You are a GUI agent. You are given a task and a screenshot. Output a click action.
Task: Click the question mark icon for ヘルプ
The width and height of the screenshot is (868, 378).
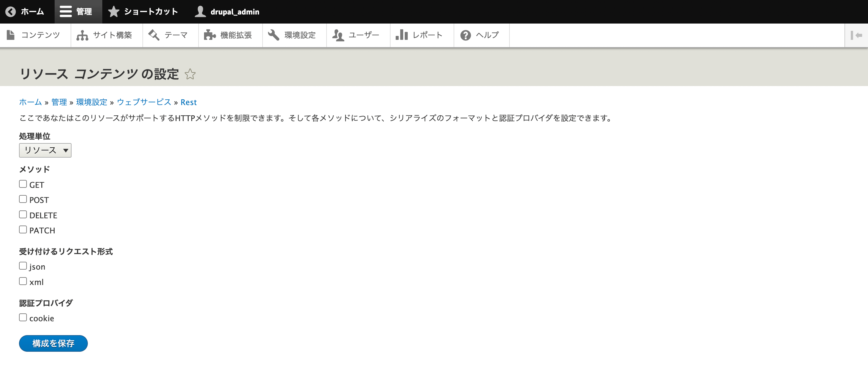pos(466,35)
